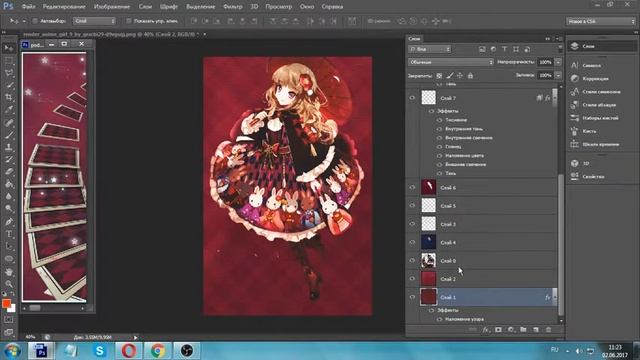Select the Paint Bucket tool

click(x=9, y=184)
